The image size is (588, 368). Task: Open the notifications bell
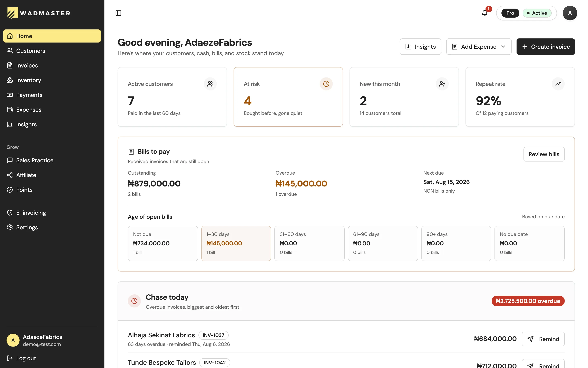pyautogui.click(x=484, y=13)
